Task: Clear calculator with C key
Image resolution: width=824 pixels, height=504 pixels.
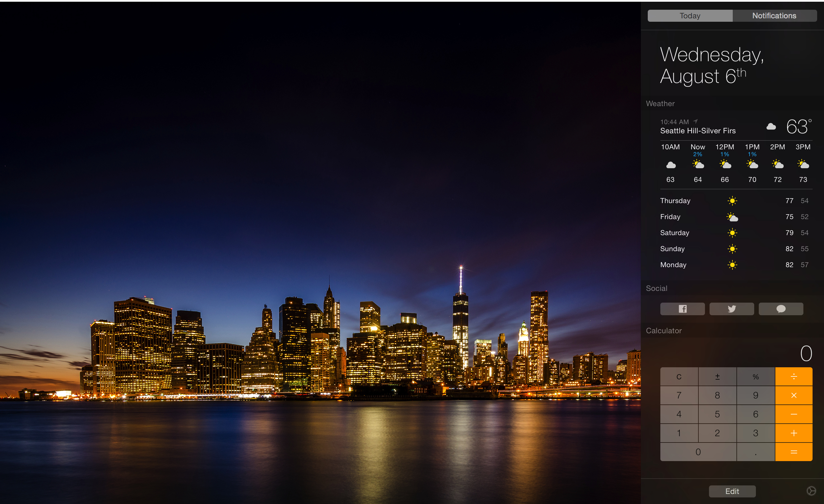Action: tap(679, 377)
